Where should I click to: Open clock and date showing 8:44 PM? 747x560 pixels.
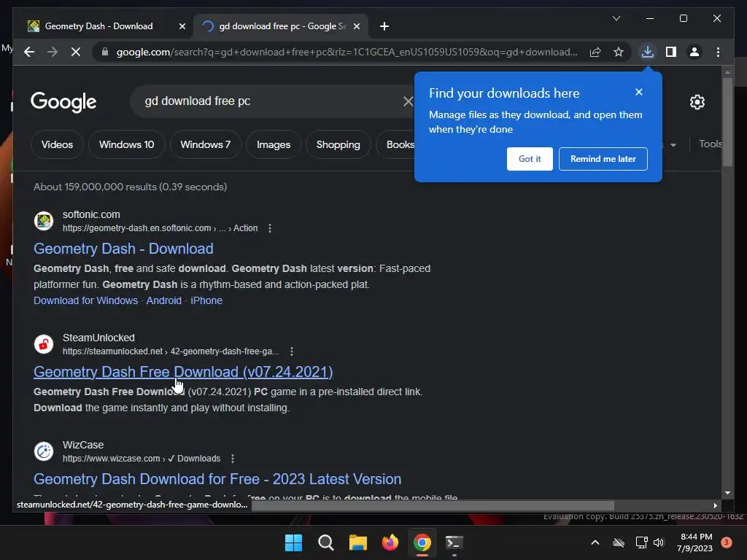tap(694, 542)
